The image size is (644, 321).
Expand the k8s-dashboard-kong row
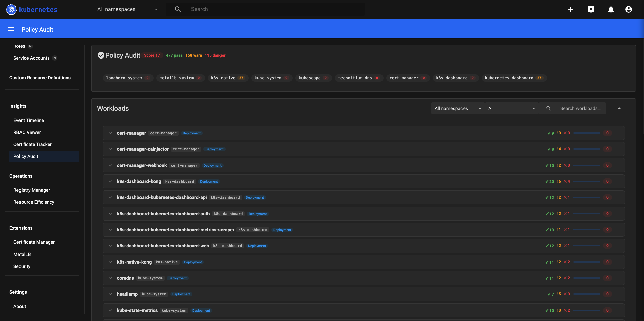pyautogui.click(x=110, y=181)
